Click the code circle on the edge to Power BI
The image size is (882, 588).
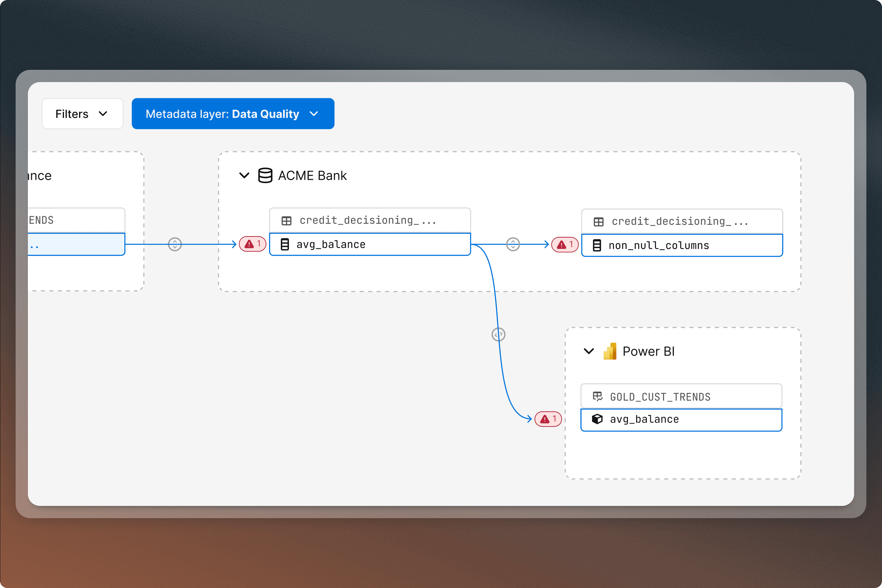[x=498, y=334]
